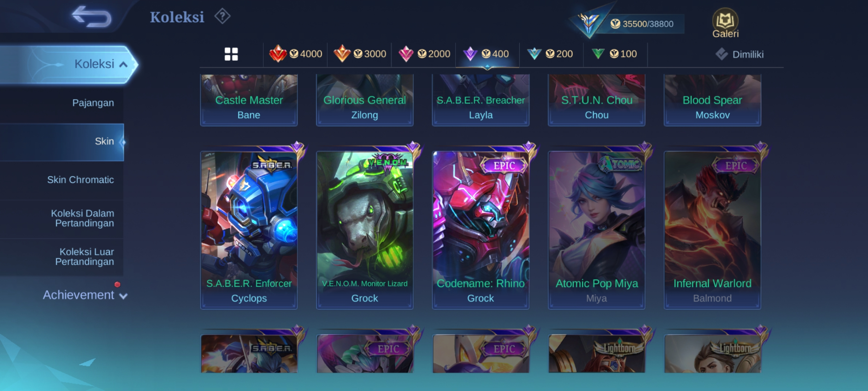The height and width of the screenshot is (391, 868).
Task: Filter by the 3000 point orange gem
Action: point(359,54)
